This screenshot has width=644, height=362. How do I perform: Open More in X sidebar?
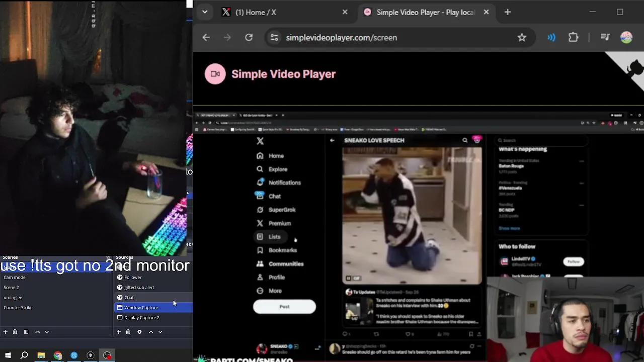pos(269,291)
